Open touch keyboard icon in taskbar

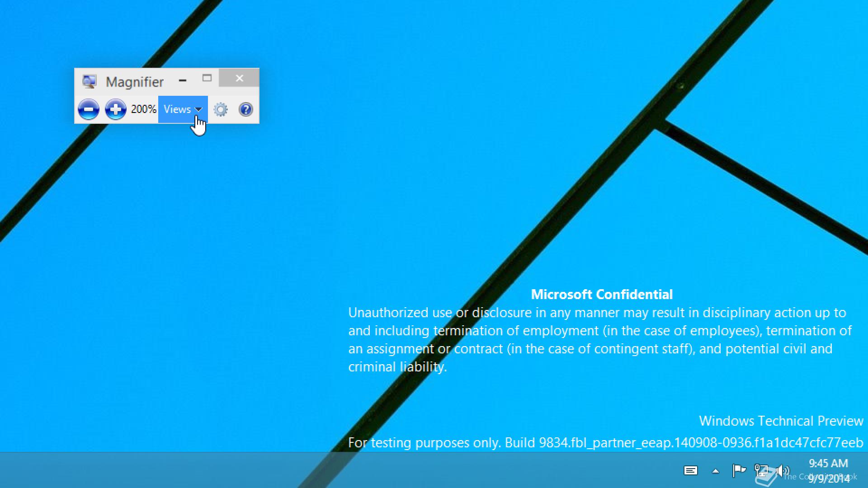click(x=690, y=471)
